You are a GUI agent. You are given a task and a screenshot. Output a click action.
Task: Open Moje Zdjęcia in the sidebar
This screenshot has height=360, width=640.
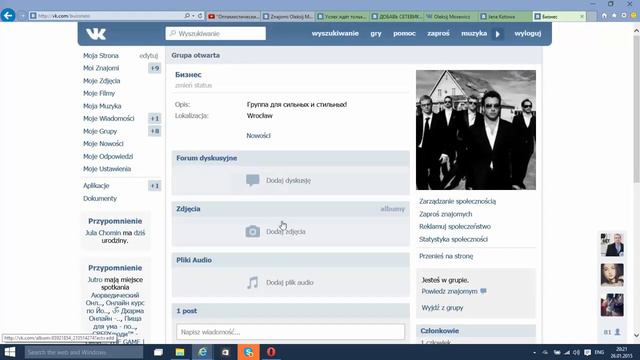click(x=102, y=81)
